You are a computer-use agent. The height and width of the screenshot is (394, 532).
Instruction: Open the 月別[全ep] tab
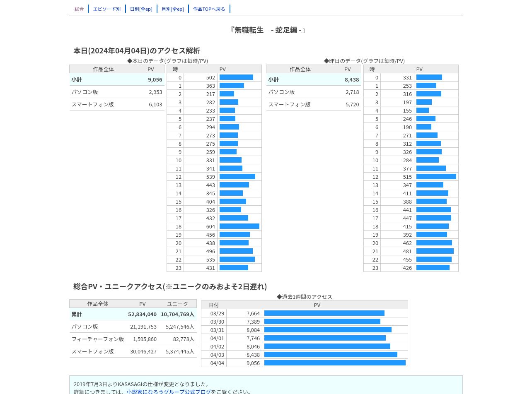point(172,9)
